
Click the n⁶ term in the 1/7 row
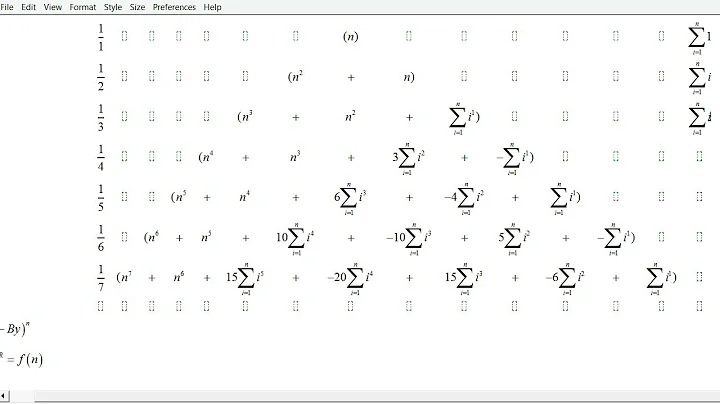click(179, 277)
